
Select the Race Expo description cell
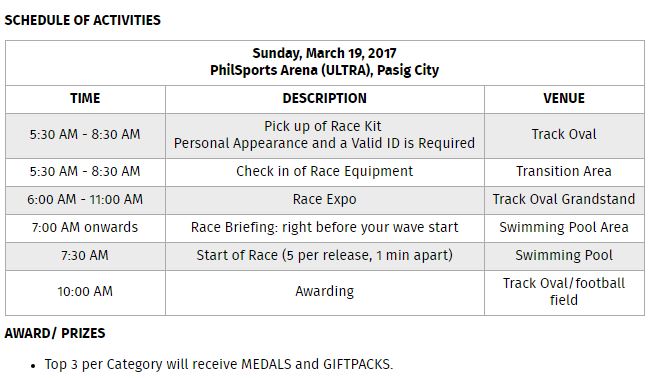[325, 199]
